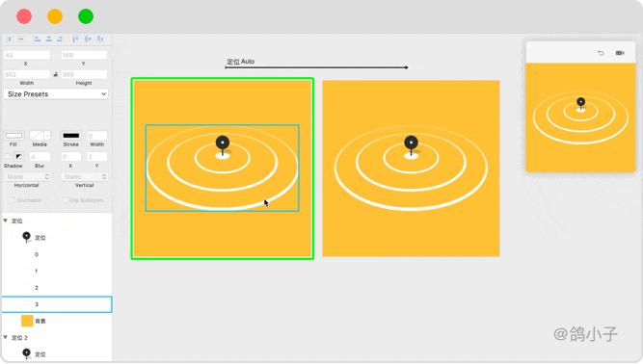Select layer 2 in the layer list
The height and width of the screenshot is (364, 643).
(57, 288)
